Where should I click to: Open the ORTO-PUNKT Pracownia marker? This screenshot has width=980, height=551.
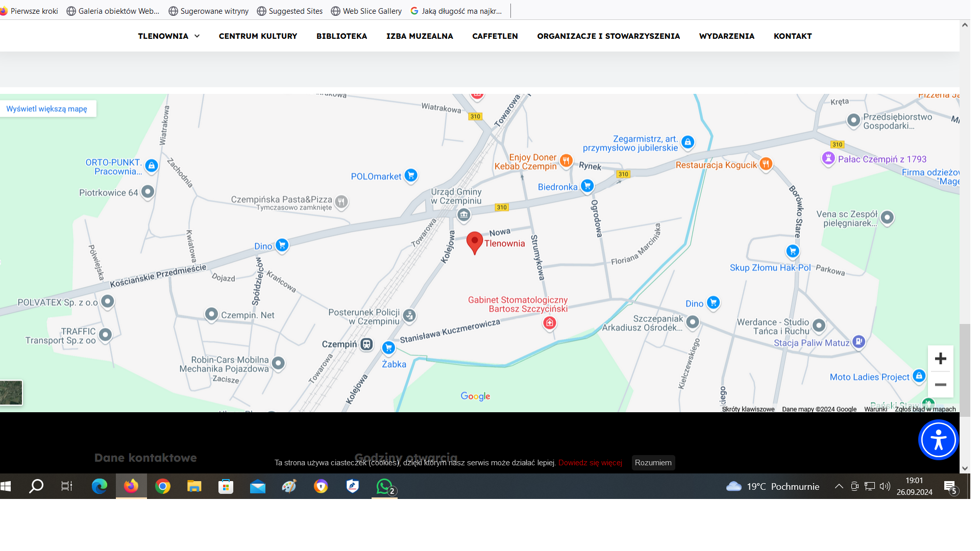pos(151,165)
